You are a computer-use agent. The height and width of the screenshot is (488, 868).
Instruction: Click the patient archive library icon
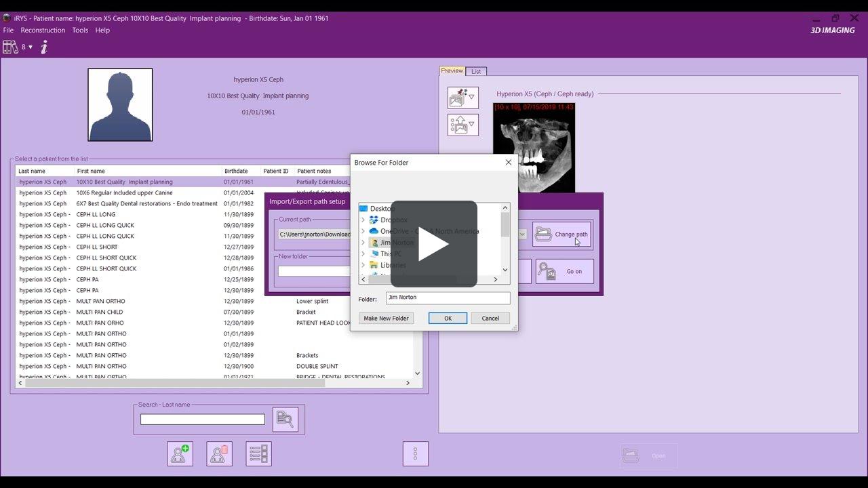pos(11,46)
